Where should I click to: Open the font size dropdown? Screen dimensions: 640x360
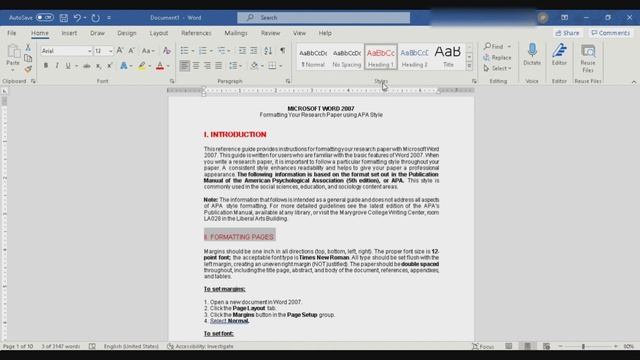[x=111, y=51]
